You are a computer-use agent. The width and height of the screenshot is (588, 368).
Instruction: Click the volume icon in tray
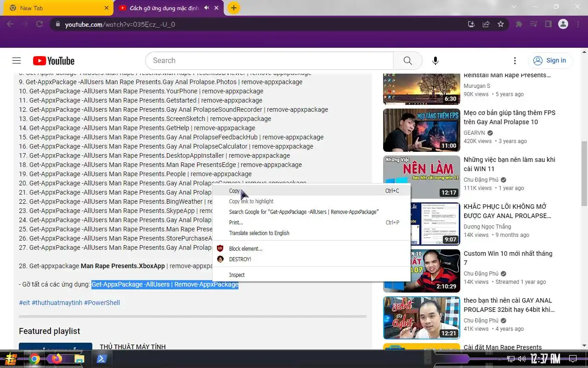[x=521, y=359]
